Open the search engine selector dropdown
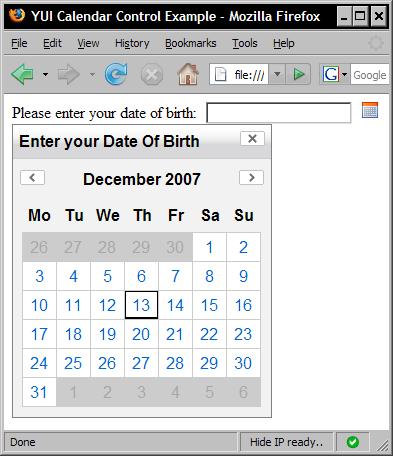 coord(344,74)
